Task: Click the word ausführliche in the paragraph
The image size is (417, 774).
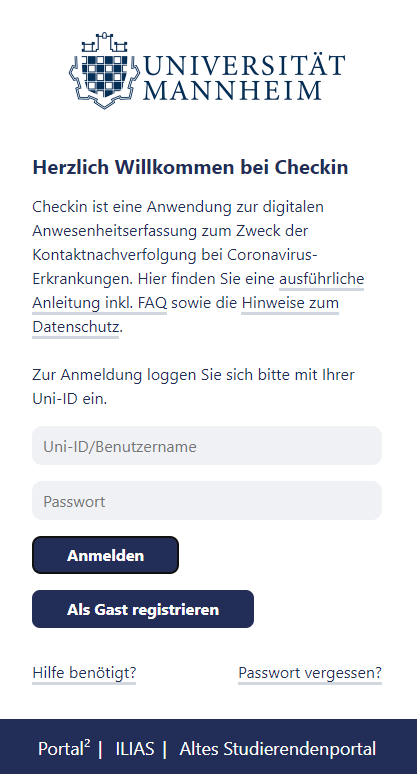Action: tap(322, 279)
